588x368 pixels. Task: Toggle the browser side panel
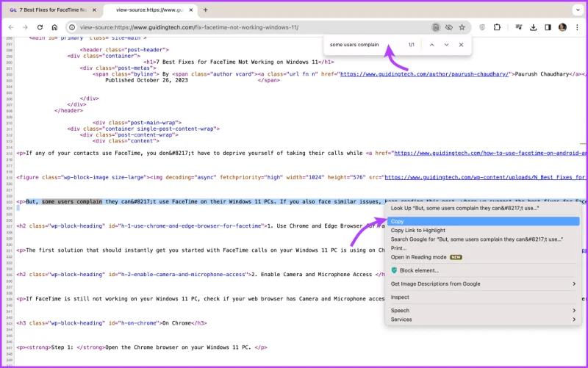548,27
